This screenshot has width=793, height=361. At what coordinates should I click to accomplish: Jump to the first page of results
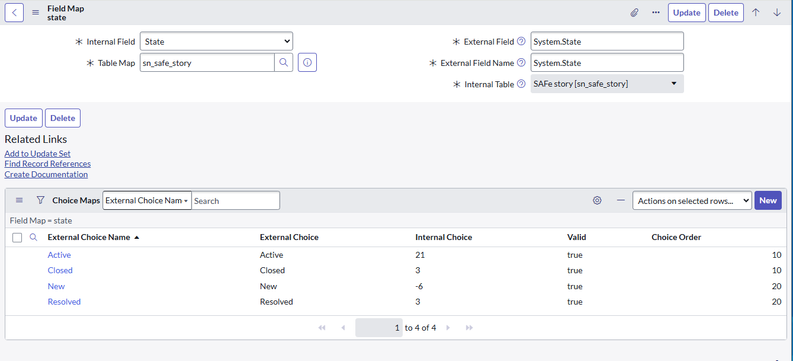[322, 328]
